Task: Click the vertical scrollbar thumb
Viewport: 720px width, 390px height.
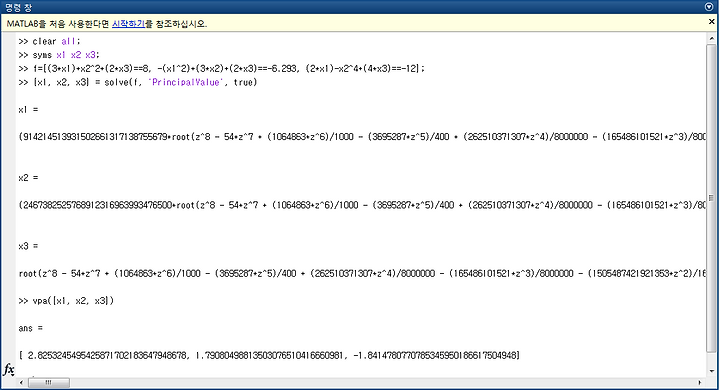Action: coord(711,198)
